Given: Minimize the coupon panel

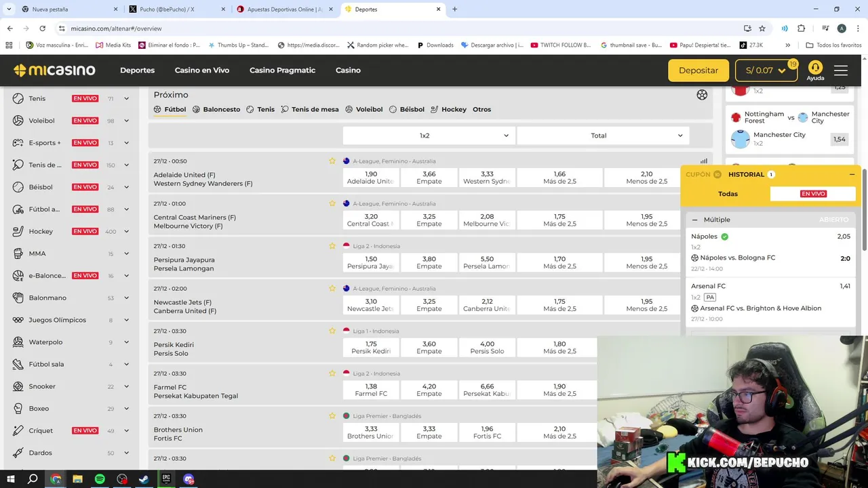Looking at the screenshot, I should (x=852, y=174).
